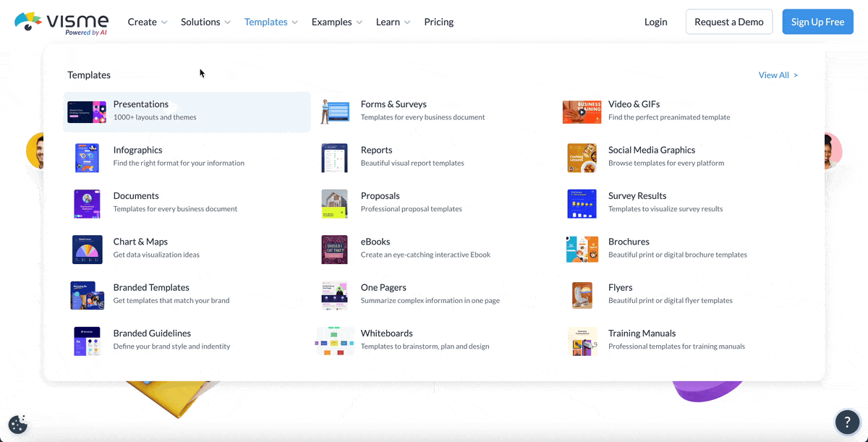Open the Pricing page
The width and height of the screenshot is (868, 442).
pyautogui.click(x=438, y=22)
